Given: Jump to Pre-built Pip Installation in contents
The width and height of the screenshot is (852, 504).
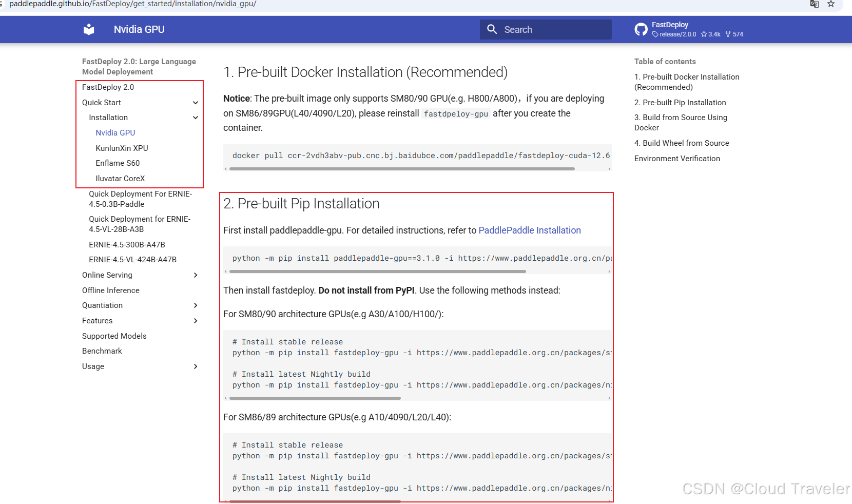Looking at the screenshot, I should tap(680, 103).
